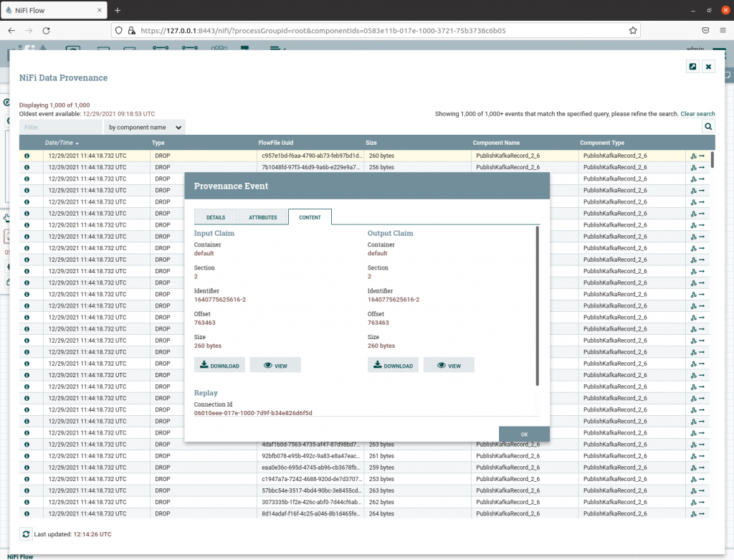View the Output Claim content

point(449,365)
